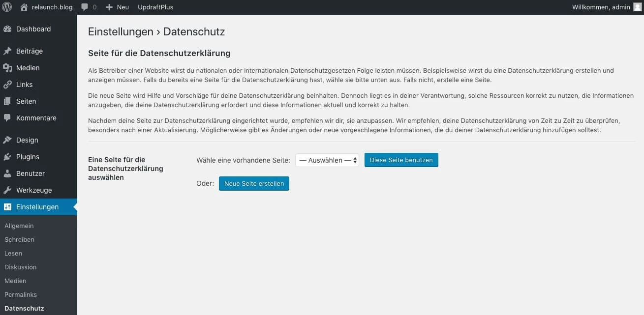Screen dimensions: 644x315
Task: Click the plus icon next to Neu
Action: [109, 7]
